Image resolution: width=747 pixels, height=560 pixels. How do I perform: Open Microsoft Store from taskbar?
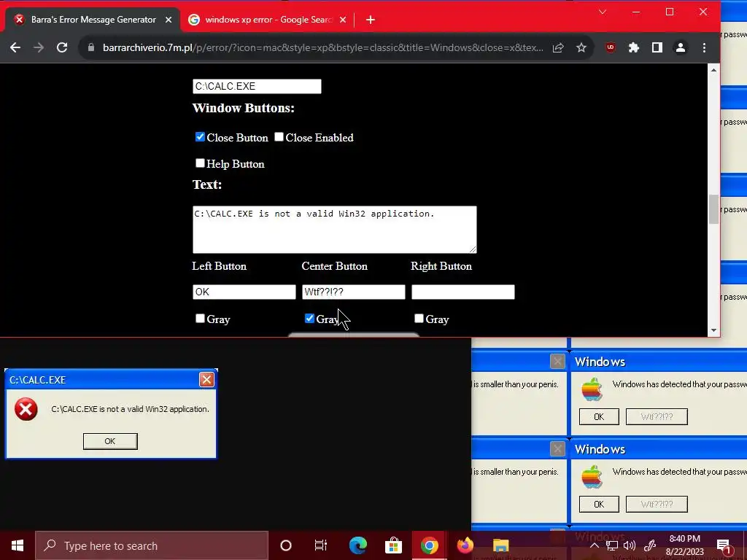click(x=393, y=545)
